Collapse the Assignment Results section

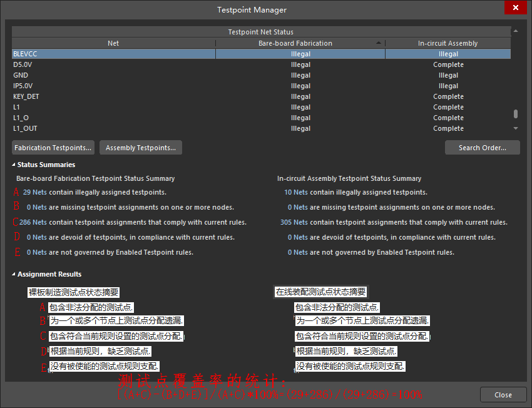coord(14,274)
